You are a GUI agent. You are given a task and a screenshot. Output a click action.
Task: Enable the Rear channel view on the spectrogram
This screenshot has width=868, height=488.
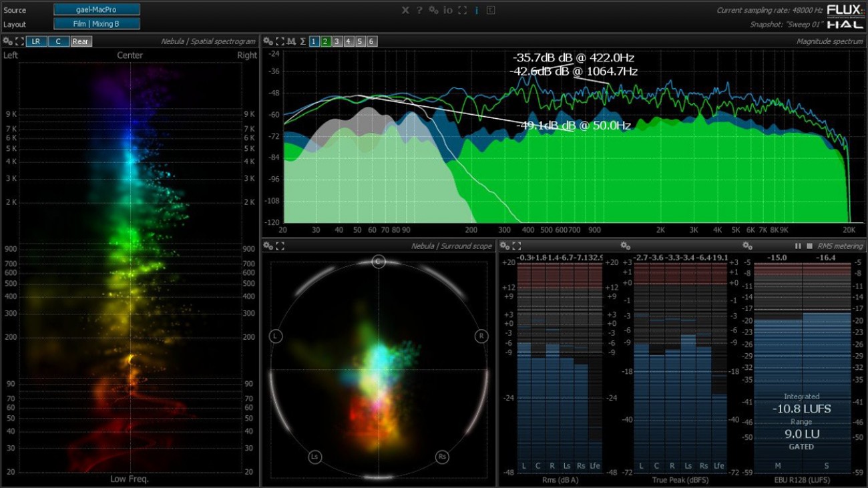click(79, 41)
